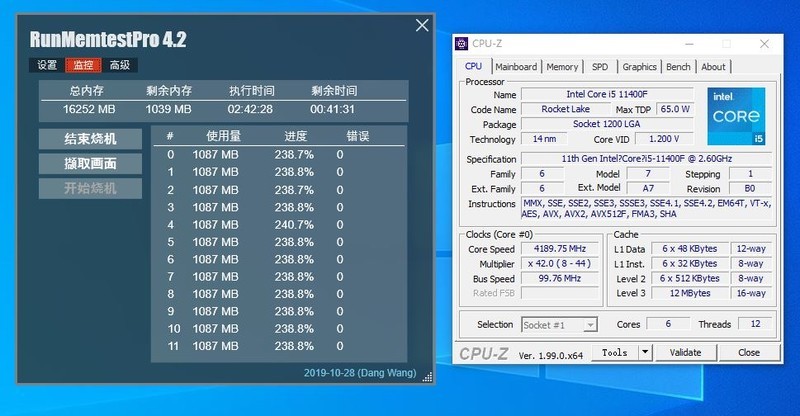The image size is (800, 416).
Task: Click the Intel Core i5 logo badge
Action: 736,116
